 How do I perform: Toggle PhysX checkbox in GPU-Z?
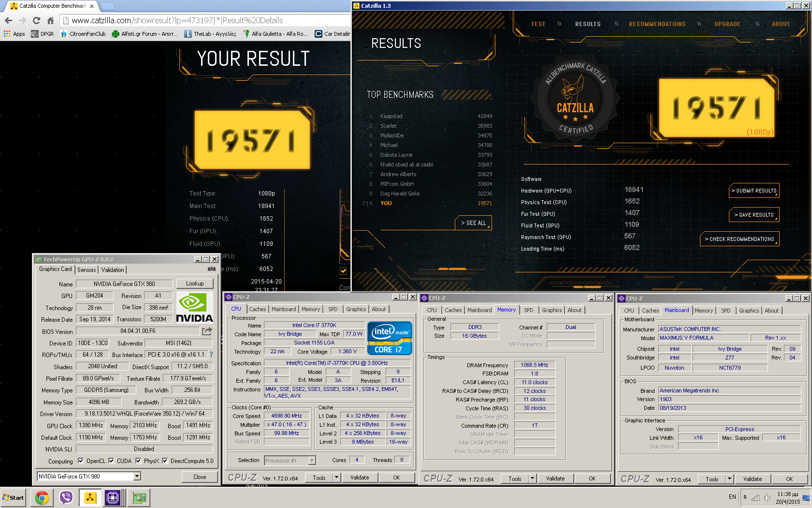point(138,461)
